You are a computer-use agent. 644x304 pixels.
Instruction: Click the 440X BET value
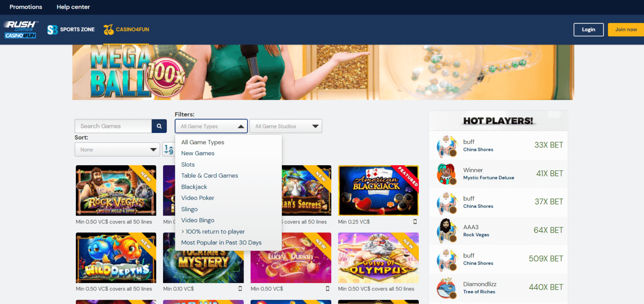pyautogui.click(x=546, y=287)
